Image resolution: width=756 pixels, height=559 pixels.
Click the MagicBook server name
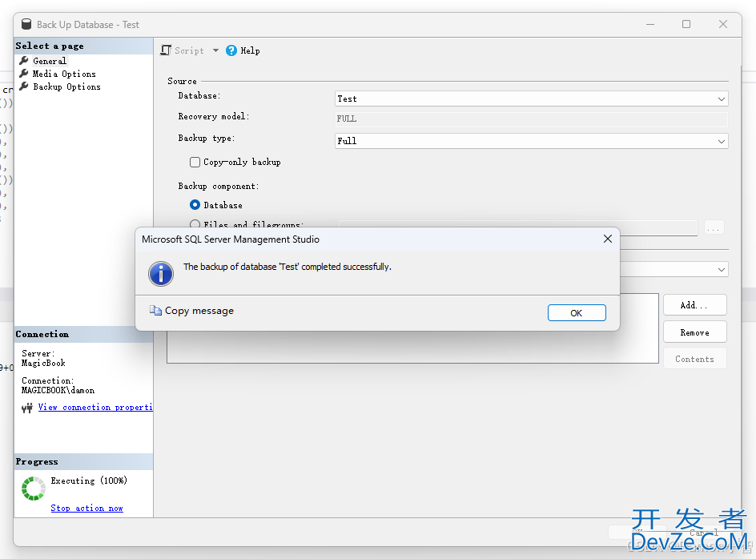click(43, 363)
